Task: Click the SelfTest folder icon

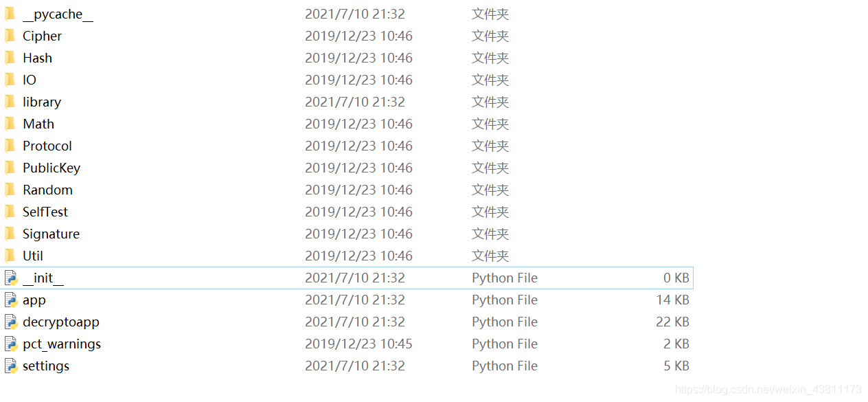Action: coord(10,212)
